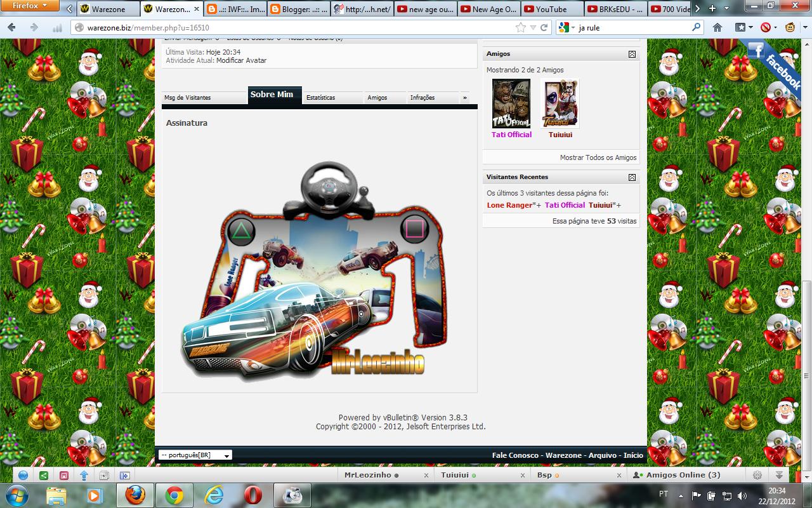Open the português[BR] language dropdown
Image resolution: width=812 pixels, height=508 pixels.
[195, 455]
